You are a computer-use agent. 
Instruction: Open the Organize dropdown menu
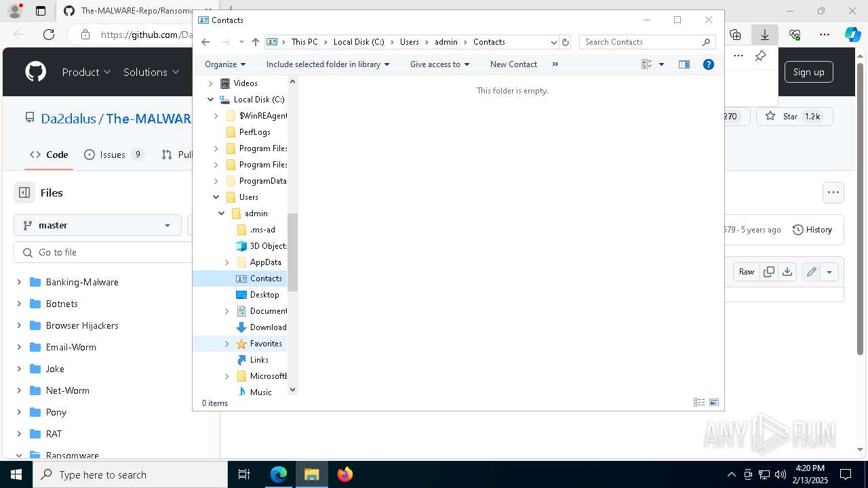225,64
